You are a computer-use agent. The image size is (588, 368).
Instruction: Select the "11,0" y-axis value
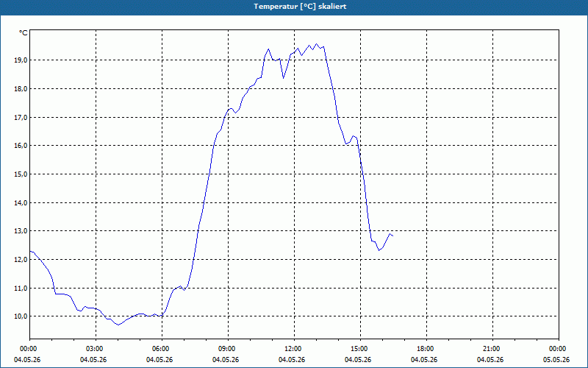click(x=21, y=288)
